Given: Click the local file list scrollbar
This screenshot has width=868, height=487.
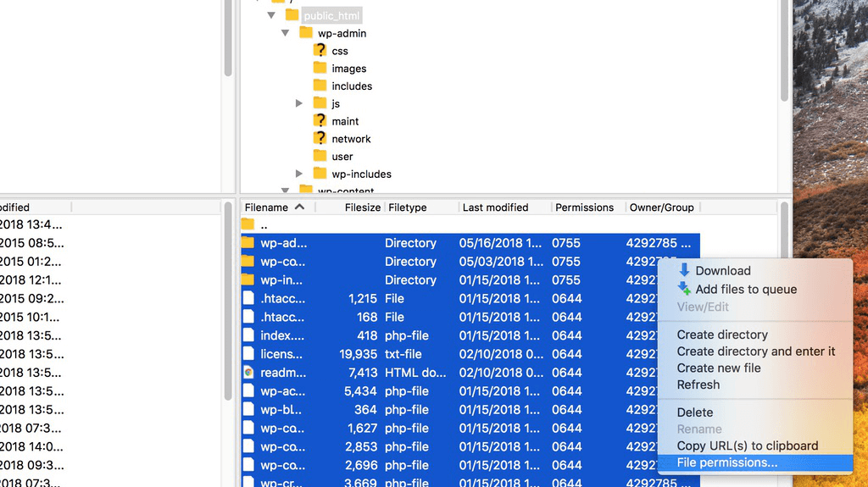Looking at the screenshot, I should click(x=227, y=301).
